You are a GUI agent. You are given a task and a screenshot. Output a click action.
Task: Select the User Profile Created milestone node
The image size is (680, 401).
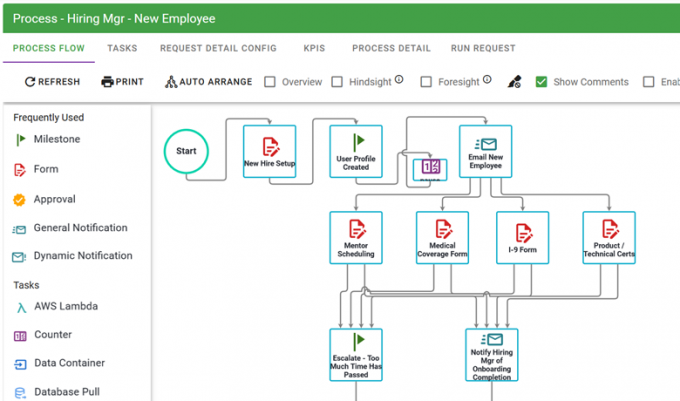pyautogui.click(x=356, y=151)
